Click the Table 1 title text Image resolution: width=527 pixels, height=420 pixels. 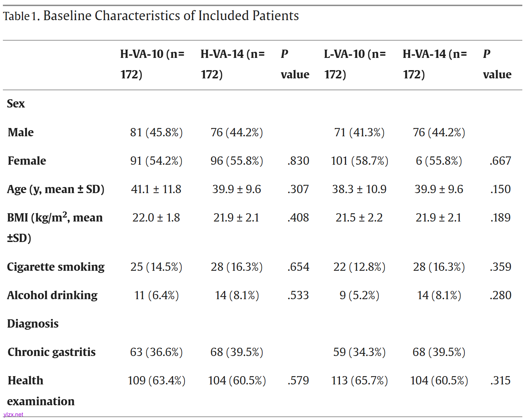tap(151, 16)
